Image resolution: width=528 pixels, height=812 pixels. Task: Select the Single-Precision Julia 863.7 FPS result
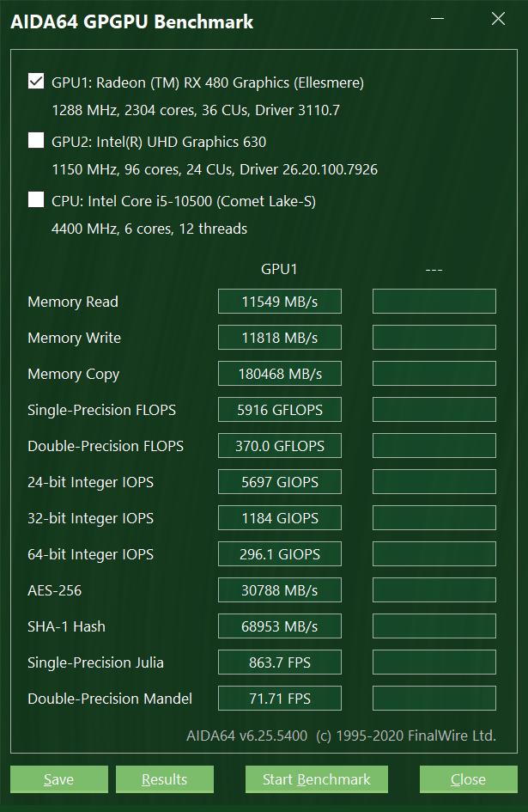(280, 662)
